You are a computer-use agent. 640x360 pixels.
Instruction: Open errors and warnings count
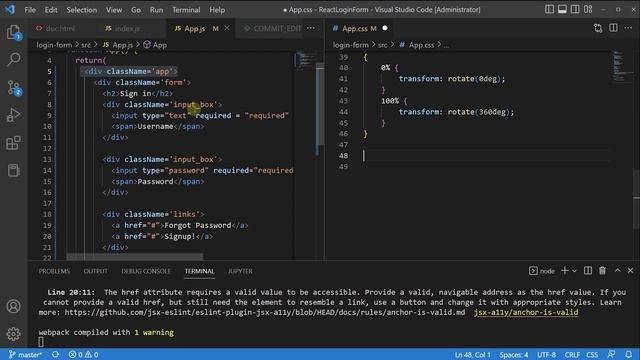coord(83,355)
